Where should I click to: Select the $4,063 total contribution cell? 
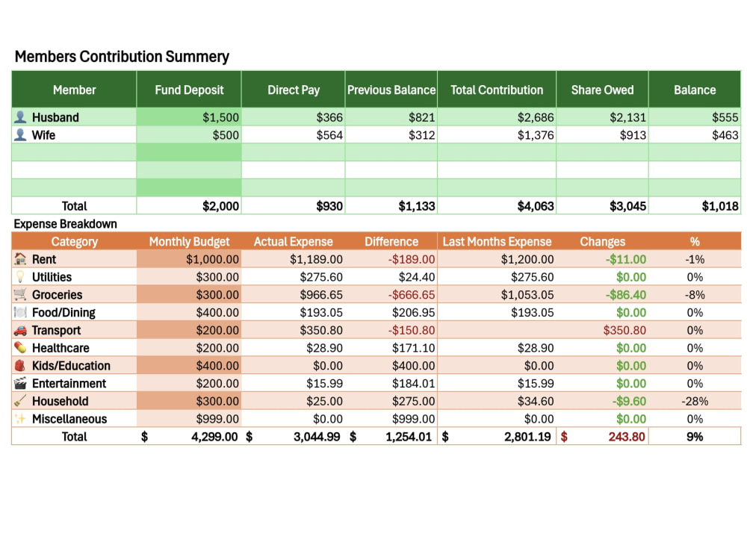tap(497, 206)
